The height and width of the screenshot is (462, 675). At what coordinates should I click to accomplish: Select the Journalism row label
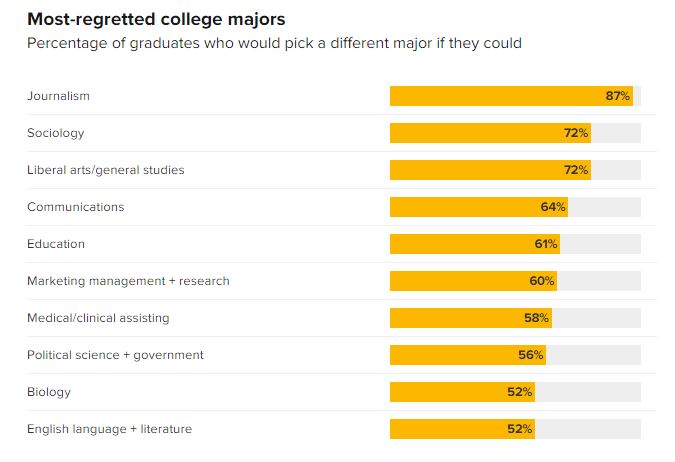(x=58, y=96)
